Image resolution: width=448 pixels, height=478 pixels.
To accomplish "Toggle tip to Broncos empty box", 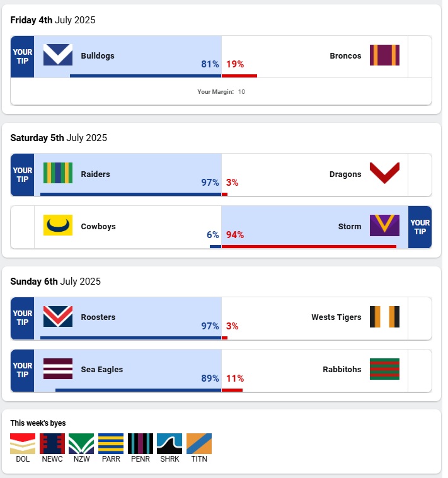I will 420,57.
